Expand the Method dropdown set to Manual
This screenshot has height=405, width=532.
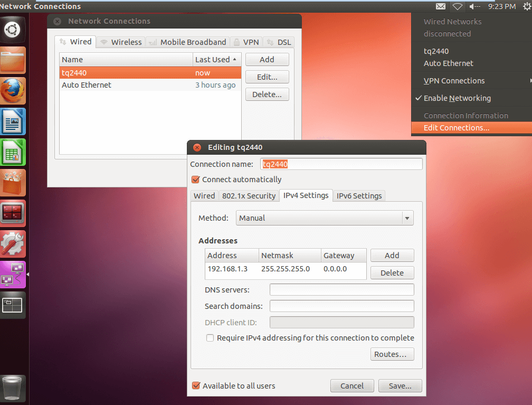[325, 218]
